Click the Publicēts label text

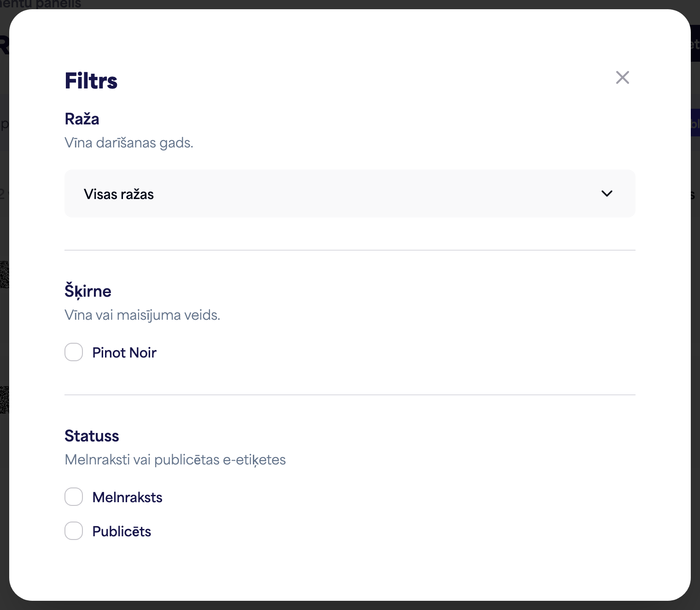point(122,531)
